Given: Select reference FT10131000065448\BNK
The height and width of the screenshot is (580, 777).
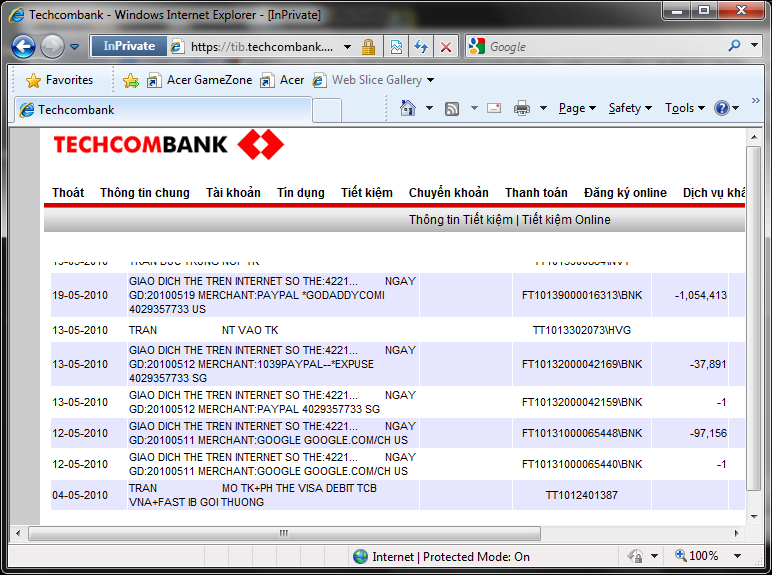Looking at the screenshot, I should tap(582, 433).
